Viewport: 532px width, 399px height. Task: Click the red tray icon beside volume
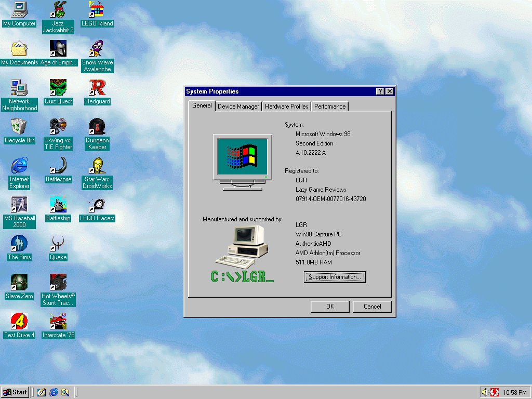tap(495, 393)
